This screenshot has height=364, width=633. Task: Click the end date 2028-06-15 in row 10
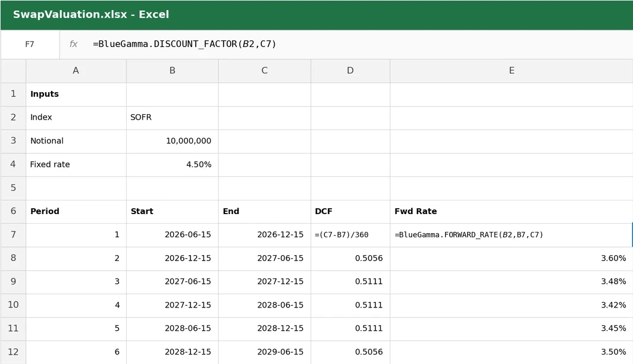point(264,305)
